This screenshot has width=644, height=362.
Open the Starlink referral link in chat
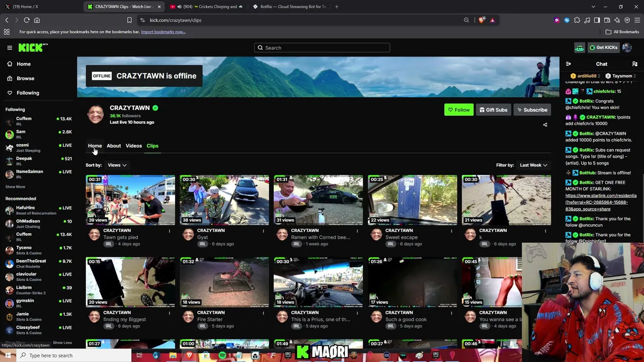(601, 202)
